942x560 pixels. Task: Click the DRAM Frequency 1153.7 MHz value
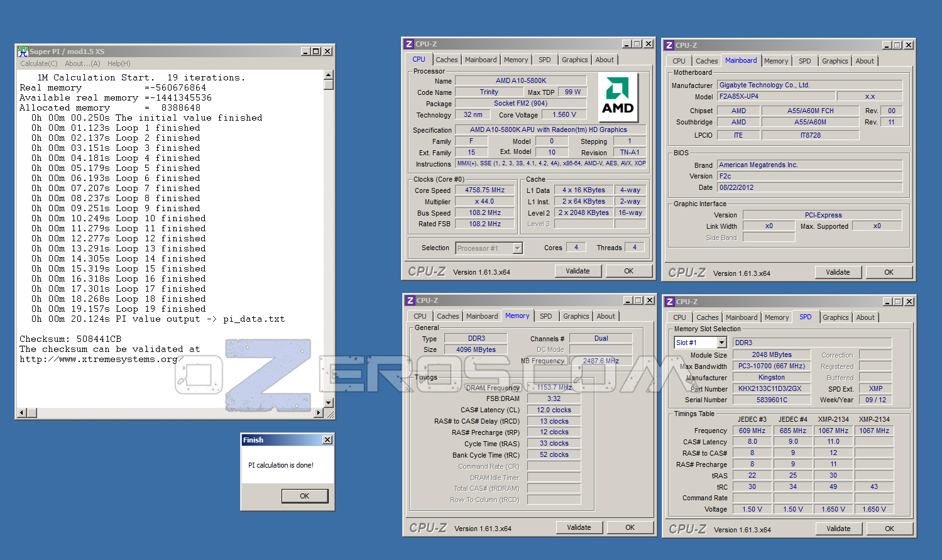point(554,387)
